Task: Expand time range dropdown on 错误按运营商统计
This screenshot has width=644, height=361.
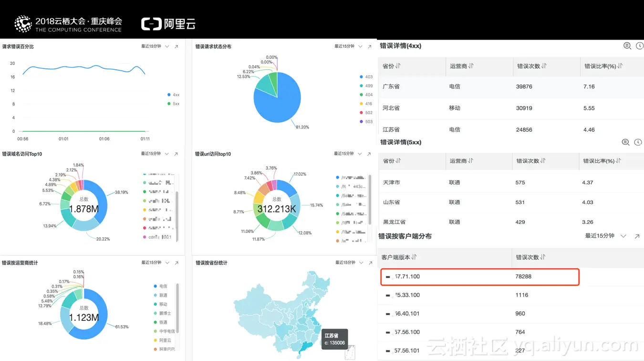Action: tap(167, 263)
